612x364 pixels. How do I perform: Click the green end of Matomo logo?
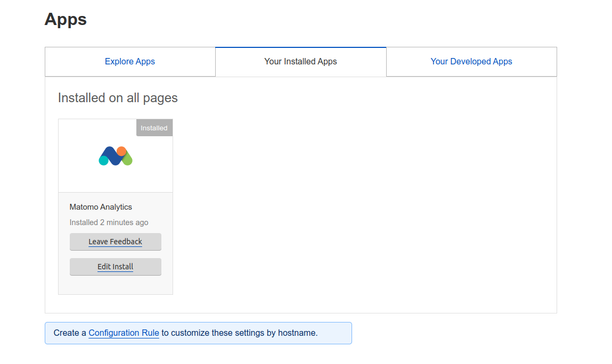128,160
